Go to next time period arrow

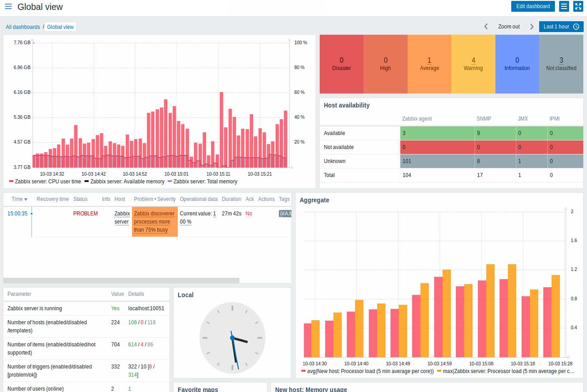tap(532, 27)
